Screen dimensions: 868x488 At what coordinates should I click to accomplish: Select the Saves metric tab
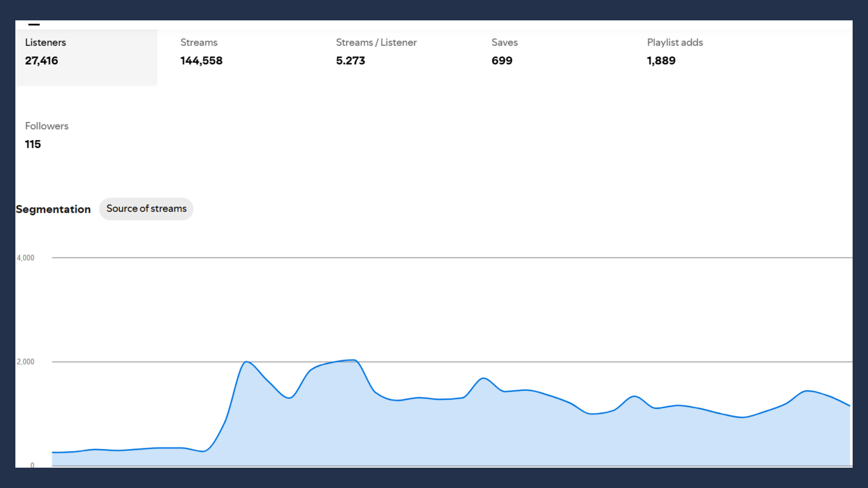(x=505, y=42)
